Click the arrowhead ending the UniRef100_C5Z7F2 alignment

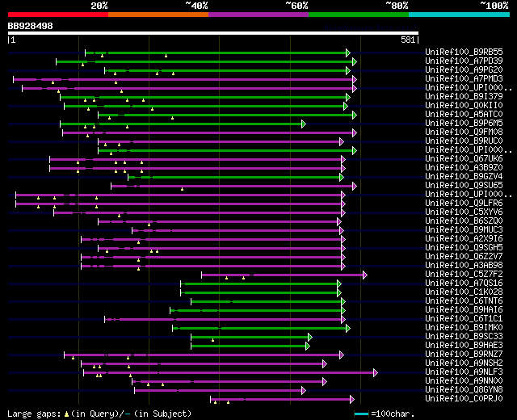(x=364, y=275)
